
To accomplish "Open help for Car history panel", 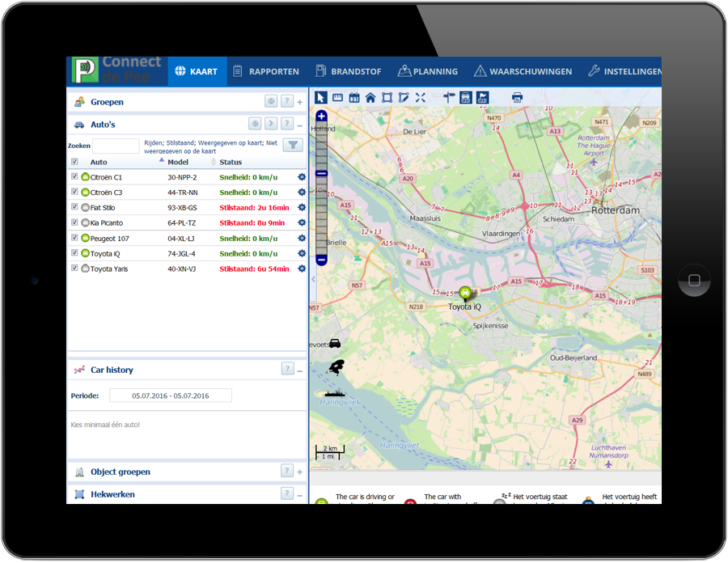I will (287, 369).
